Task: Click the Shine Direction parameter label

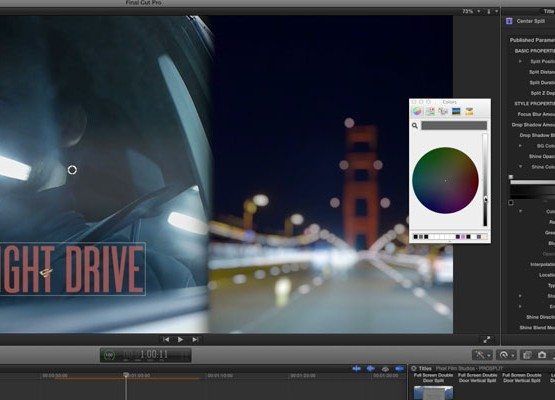Action: 540,317
